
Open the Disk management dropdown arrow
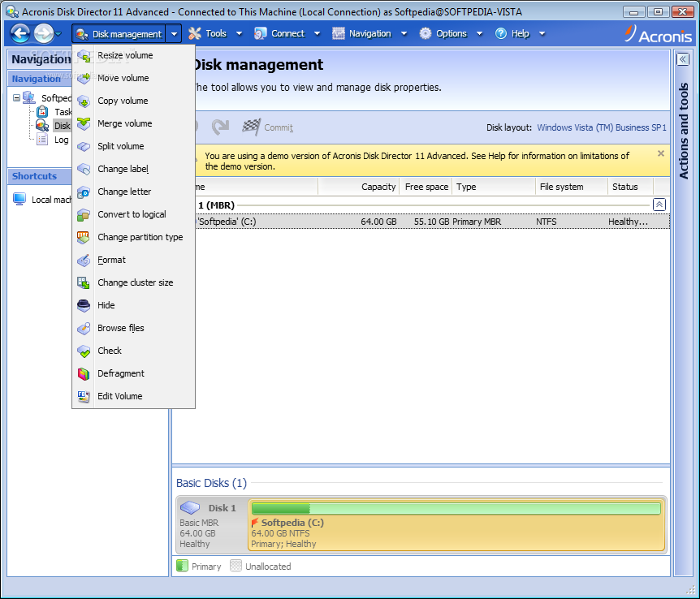(174, 34)
